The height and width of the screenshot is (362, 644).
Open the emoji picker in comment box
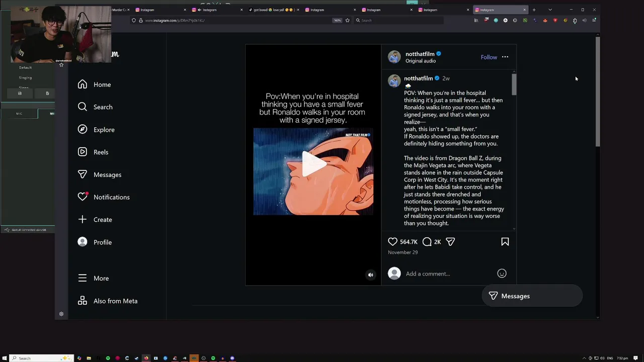tap(502, 274)
